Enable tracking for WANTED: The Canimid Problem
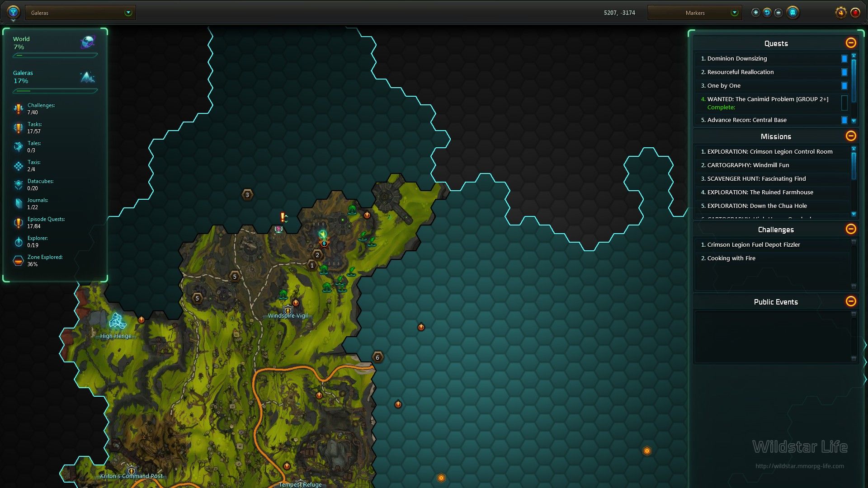The height and width of the screenshot is (488, 868). point(844,103)
